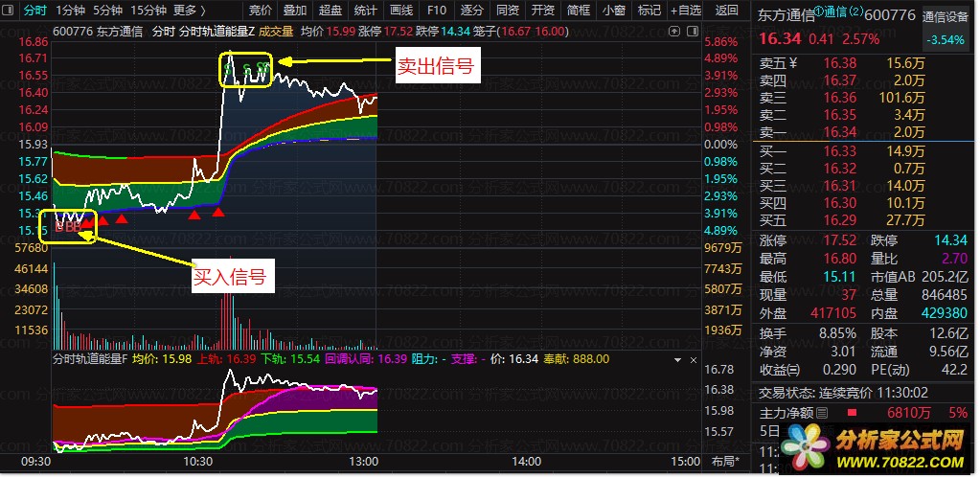The width and height of the screenshot is (980, 478).
Task: Open the 超盘 toolbar item
Action: pyautogui.click(x=330, y=10)
